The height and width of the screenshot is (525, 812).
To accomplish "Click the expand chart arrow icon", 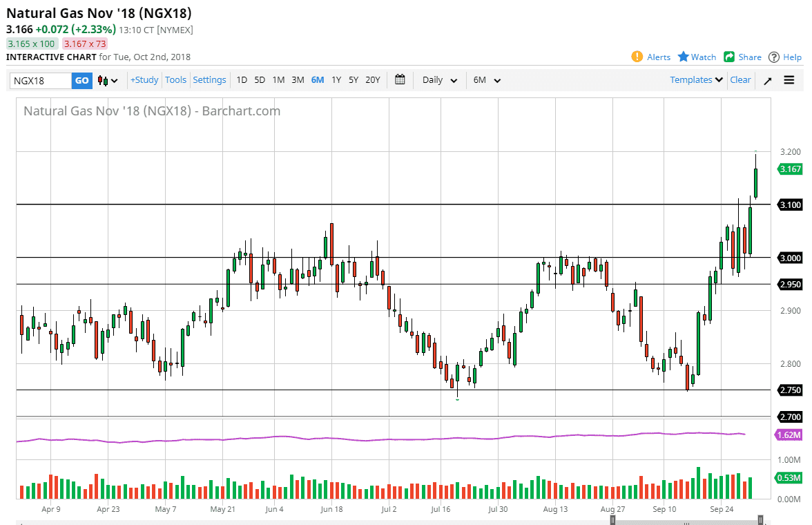I will [768, 80].
